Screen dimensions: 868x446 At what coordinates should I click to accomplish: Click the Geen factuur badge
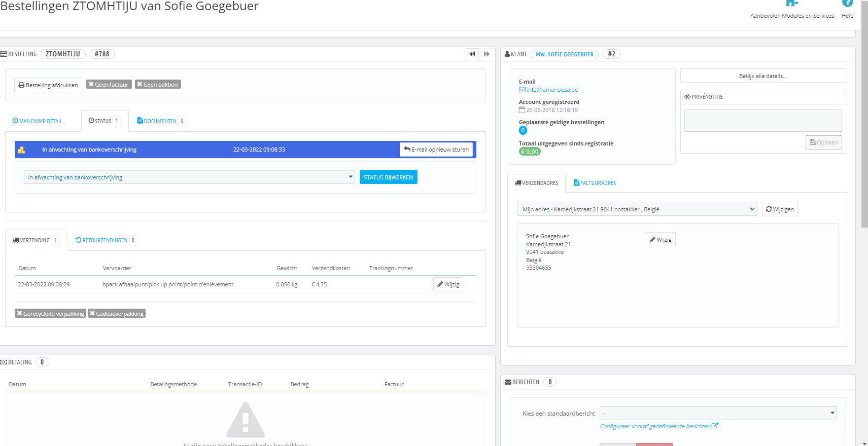point(109,85)
